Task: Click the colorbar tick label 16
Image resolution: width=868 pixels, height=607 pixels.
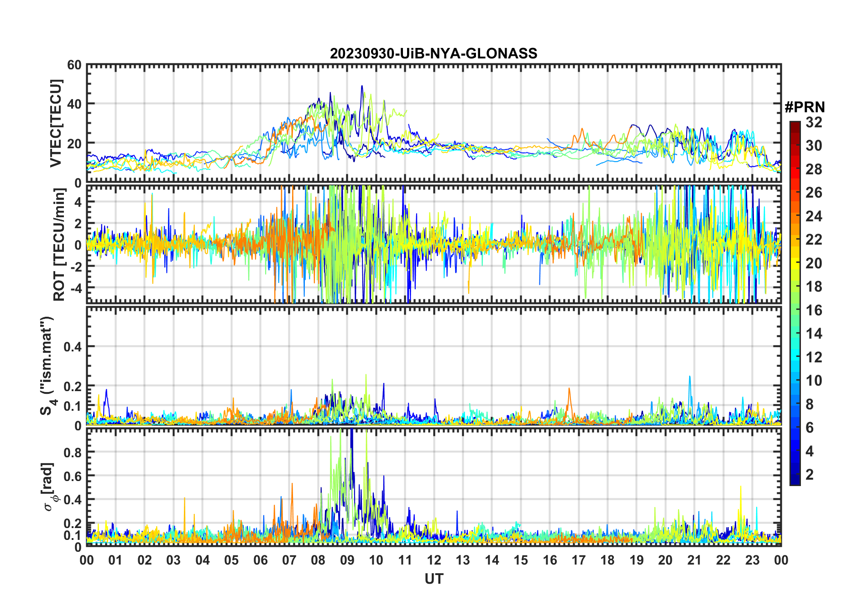Action: pyautogui.click(x=813, y=310)
